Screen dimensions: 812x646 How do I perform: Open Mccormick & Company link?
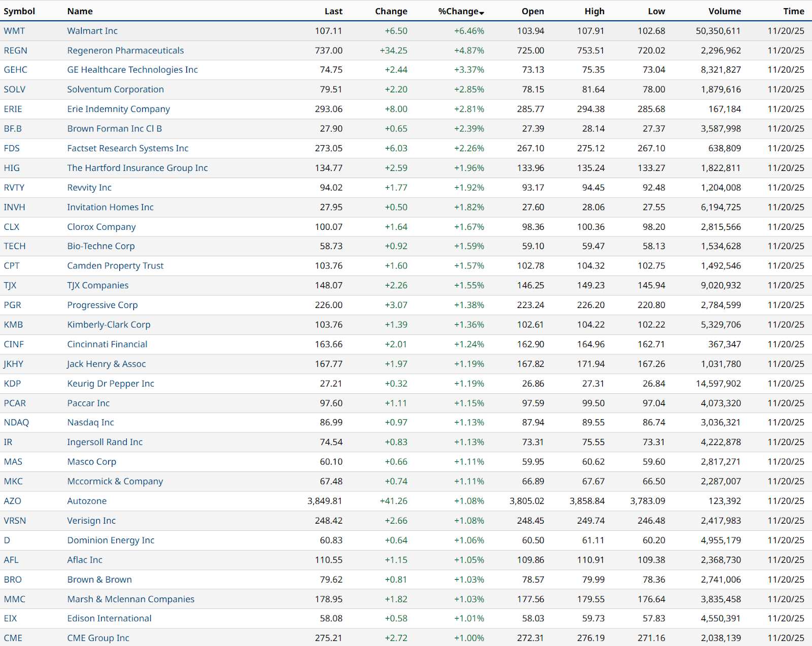coord(115,482)
